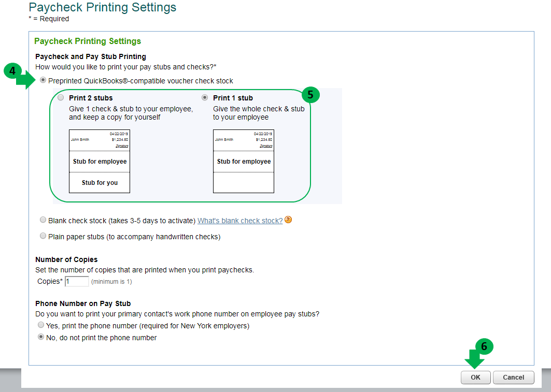Click the step 6 green circle marker

[x=484, y=346]
